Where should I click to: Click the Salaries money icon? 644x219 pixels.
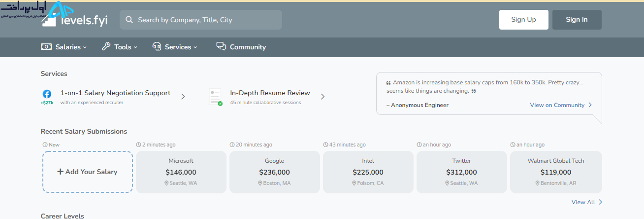tap(46, 47)
